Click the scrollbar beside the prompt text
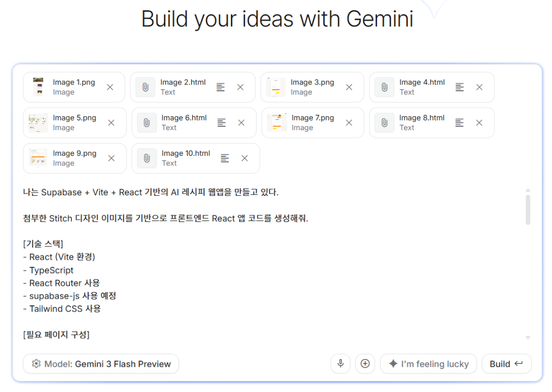Screen dimensions: 552x392 pos(527,210)
